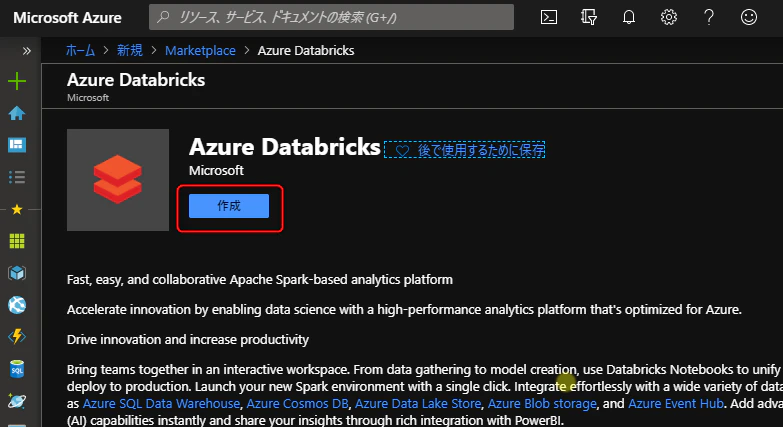Open the notifications bell
This screenshot has height=427, width=783.
(629, 17)
